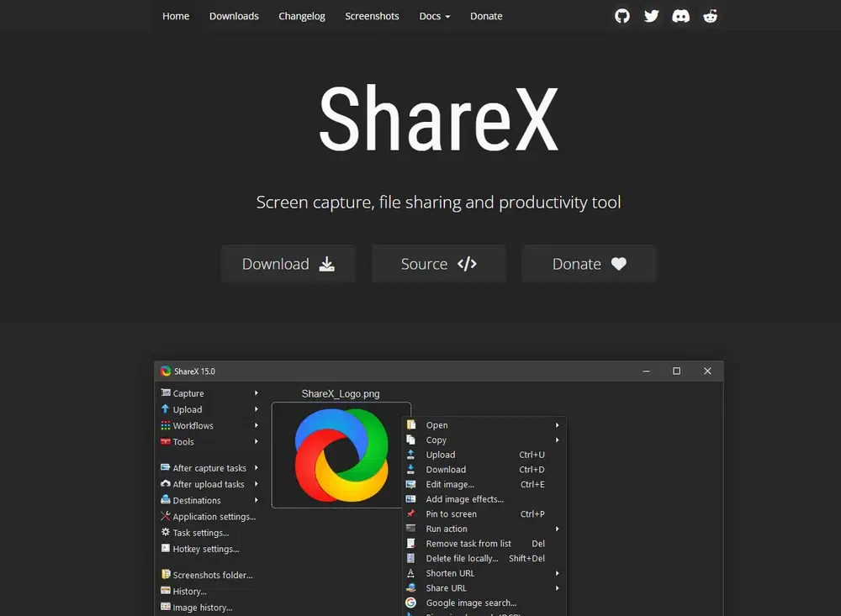Expand the Capture submenu arrow
Image resolution: width=841 pixels, height=616 pixels.
pyautogui.click(x=257, y=393)
